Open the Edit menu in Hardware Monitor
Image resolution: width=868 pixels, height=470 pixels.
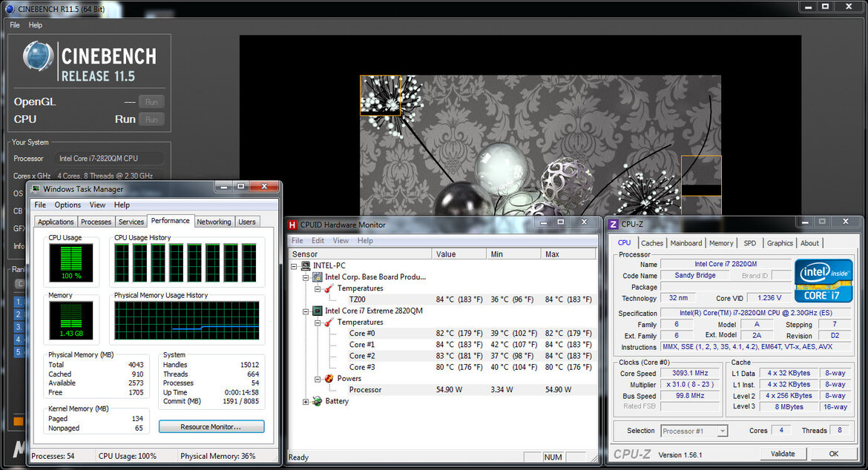318,240
